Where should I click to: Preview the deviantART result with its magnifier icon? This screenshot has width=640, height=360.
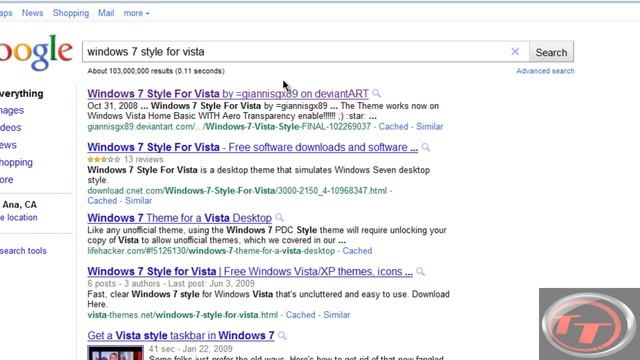[x=376, y=93]
